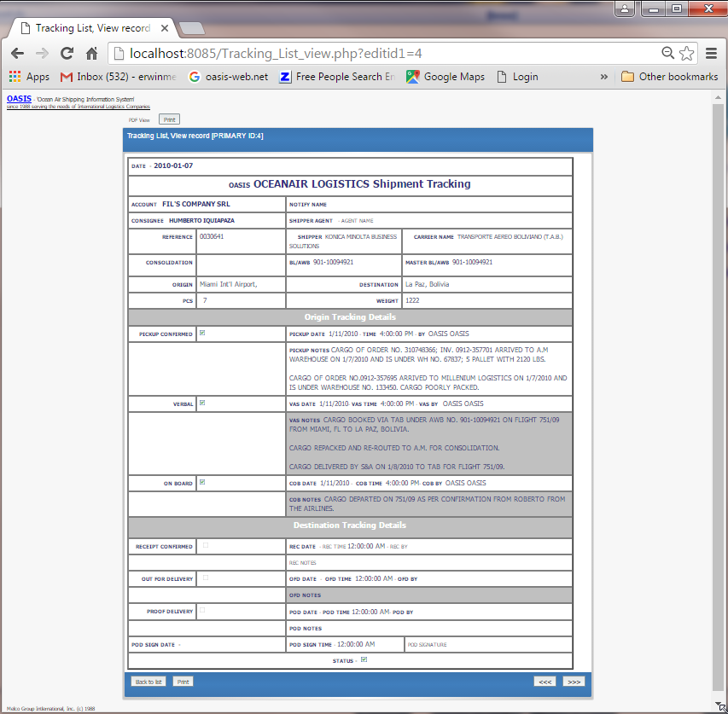Toggle the Receipt Confirmed checkbox

206,546
